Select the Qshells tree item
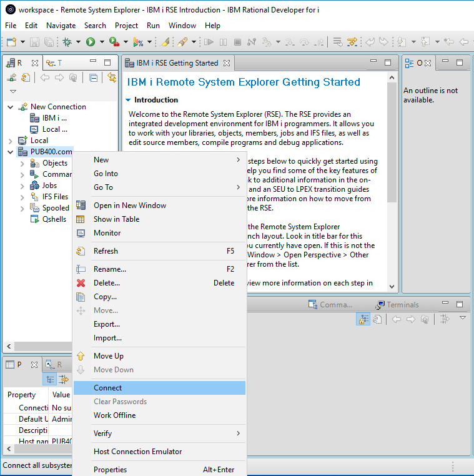This screenshot has height=476, width=474. [48, 219]
